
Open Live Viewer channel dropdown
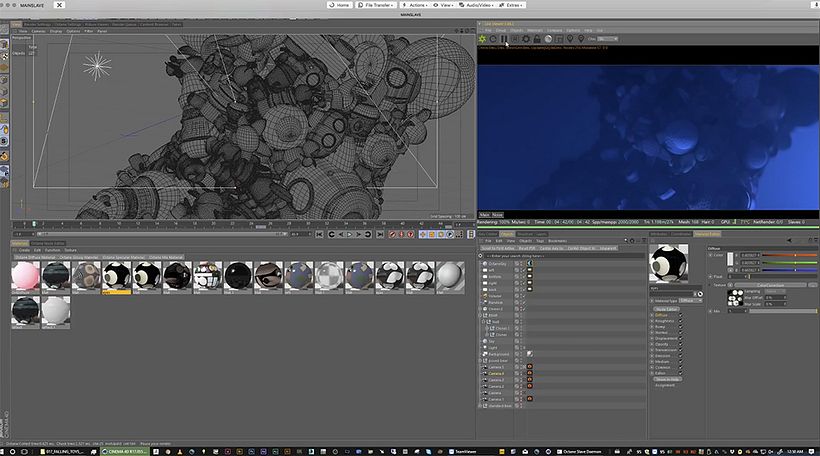[608, 39]
